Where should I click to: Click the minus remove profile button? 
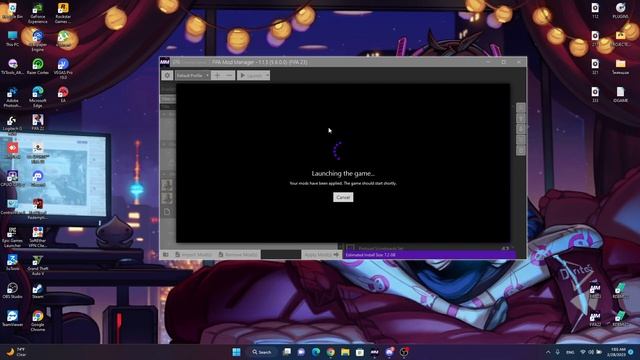229,75
